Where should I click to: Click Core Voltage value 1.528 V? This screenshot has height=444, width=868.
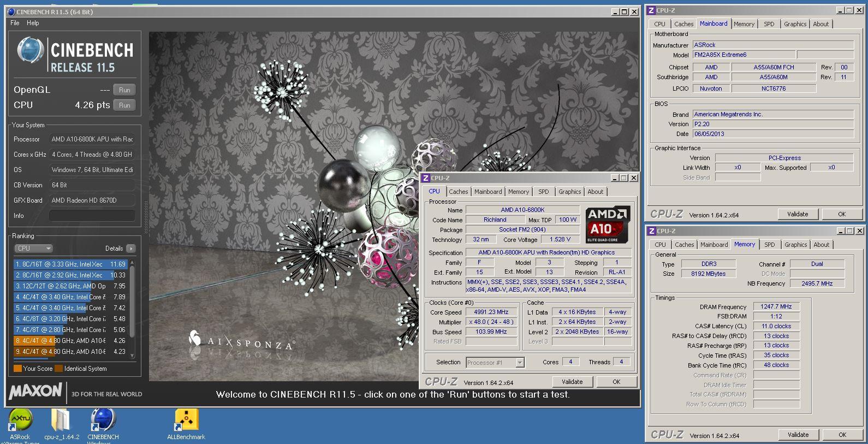click(560, 239)
